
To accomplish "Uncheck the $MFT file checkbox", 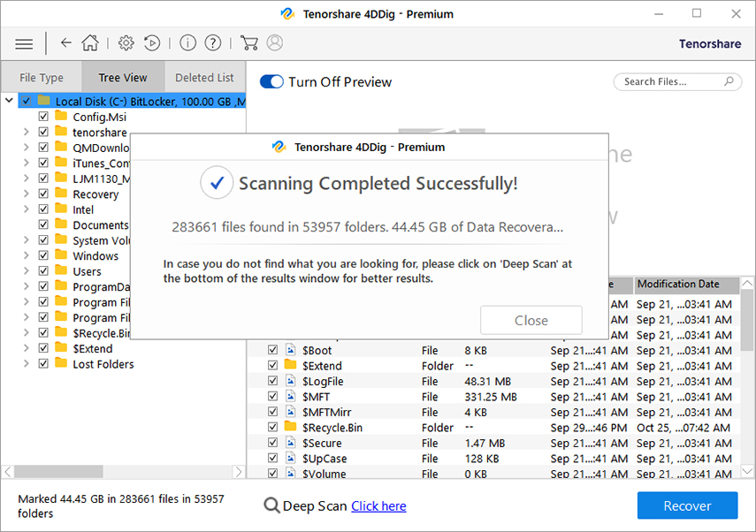I will tap(273, 396).
